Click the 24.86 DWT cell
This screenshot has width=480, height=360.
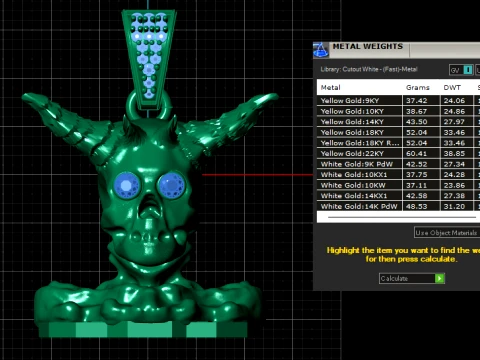click(x=457, y=111)
